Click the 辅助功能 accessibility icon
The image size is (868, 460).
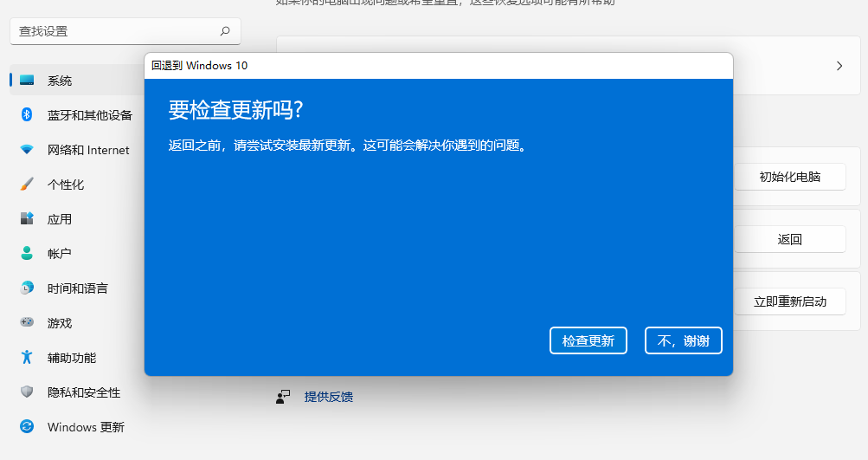pyautogui.click(x=27, y=357)
